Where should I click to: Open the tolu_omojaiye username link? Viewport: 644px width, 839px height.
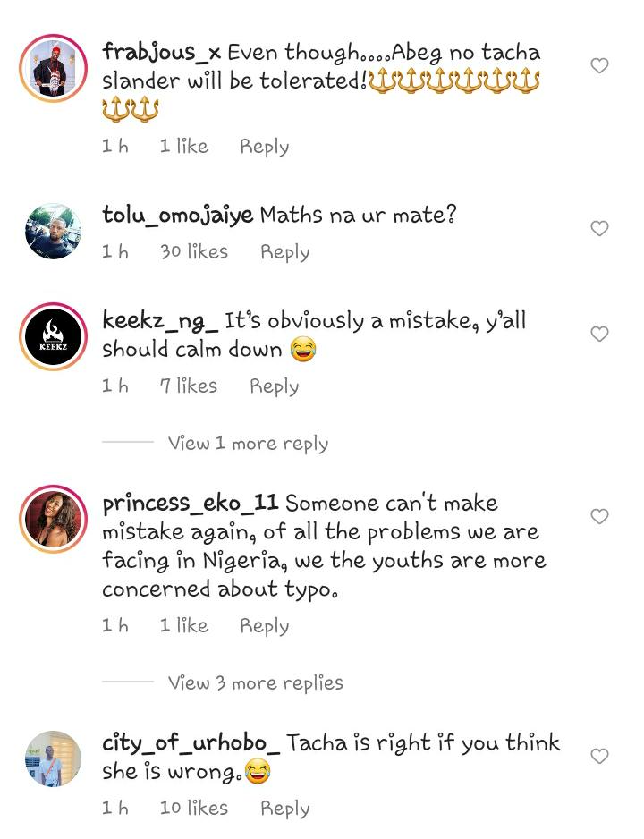[x=177, y=215]
